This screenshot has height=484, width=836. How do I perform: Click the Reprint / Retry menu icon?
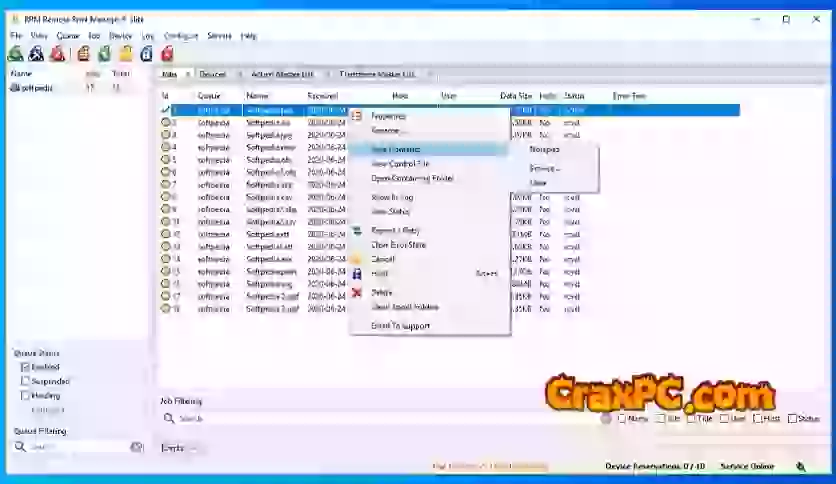pos(357,231)
